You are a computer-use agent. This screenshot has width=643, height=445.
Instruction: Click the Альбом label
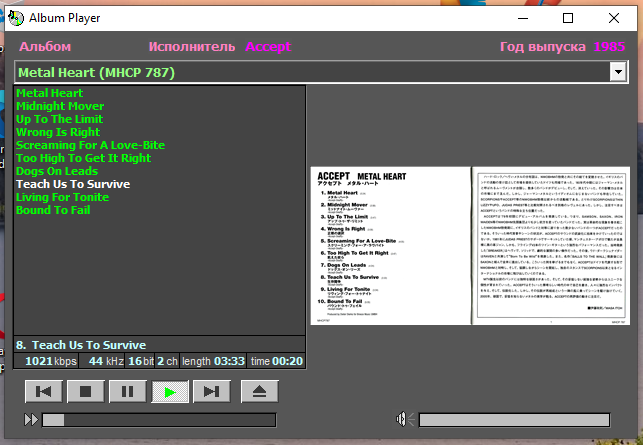[x=45, y=47]
